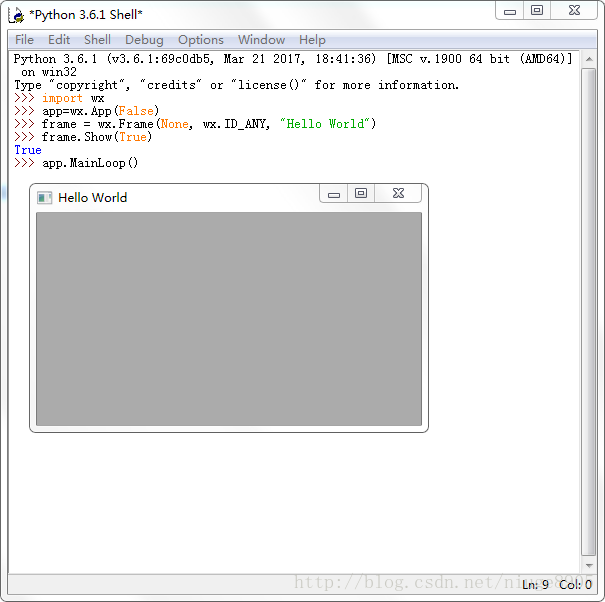Open the File menu
The width and height of the screenshot is (605, 602).
(x=24, y=40)
